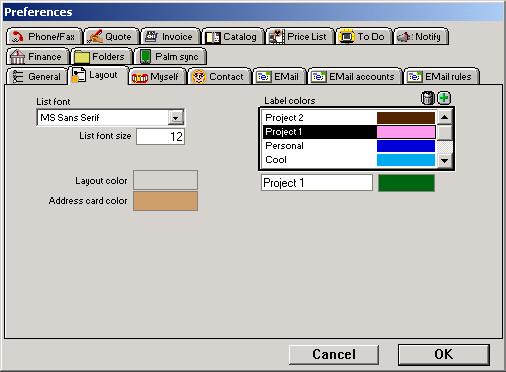
Task: Switch to the Quote tab
Action: coord(112,36)
